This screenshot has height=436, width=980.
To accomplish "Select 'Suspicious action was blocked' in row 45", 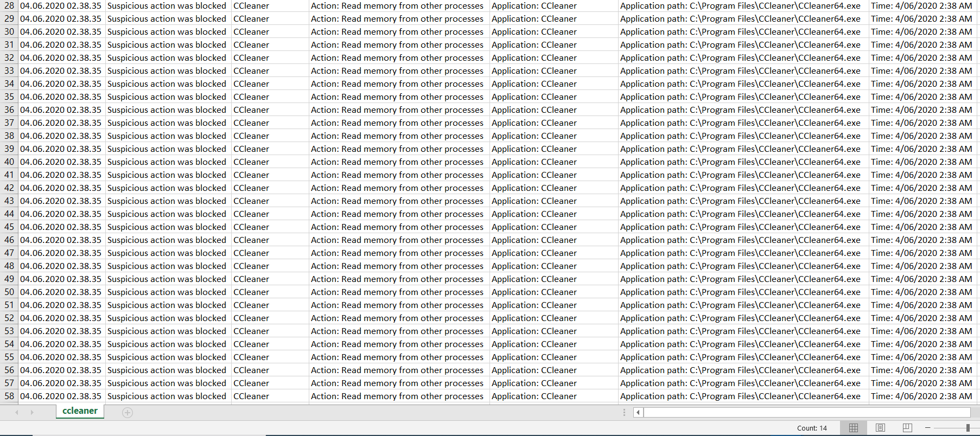I will [168, 227].
